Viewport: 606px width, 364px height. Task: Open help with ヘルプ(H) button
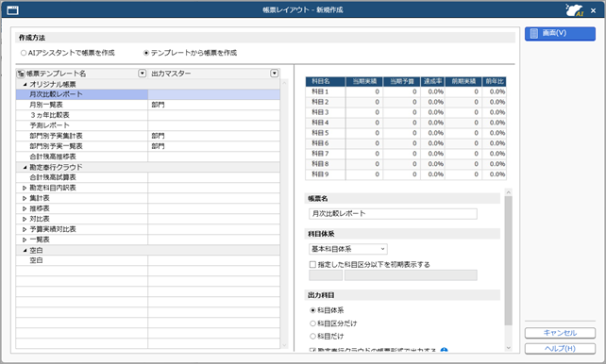point(560,349)
